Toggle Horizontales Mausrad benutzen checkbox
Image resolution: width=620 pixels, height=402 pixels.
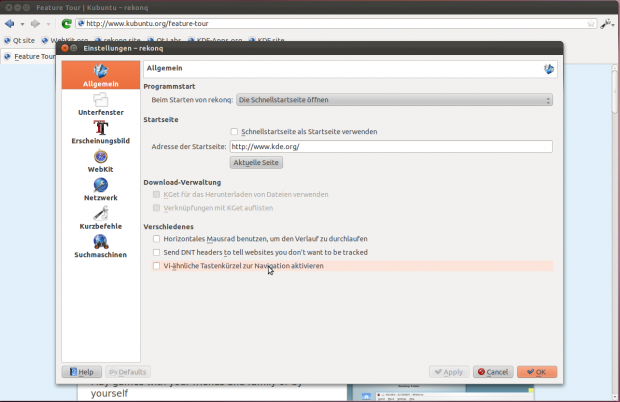coord(155,239)
